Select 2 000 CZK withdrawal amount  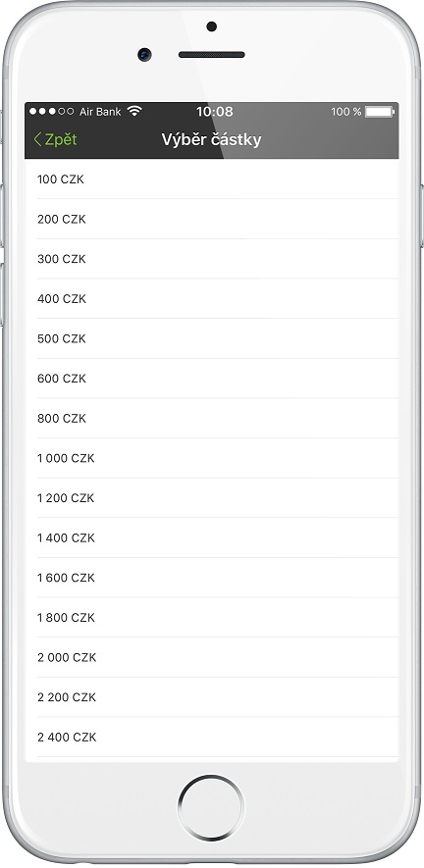point(212,658)
